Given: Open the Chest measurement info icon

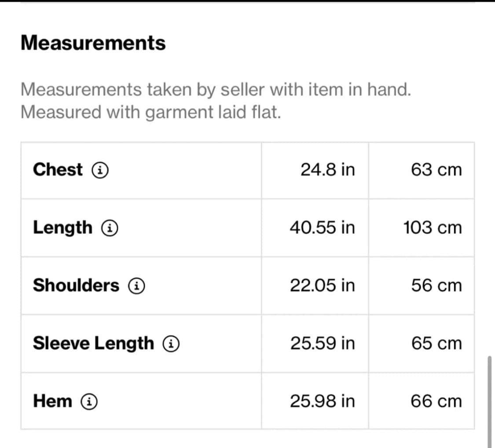Looking at the screenshot, I should tap(100, 170).
